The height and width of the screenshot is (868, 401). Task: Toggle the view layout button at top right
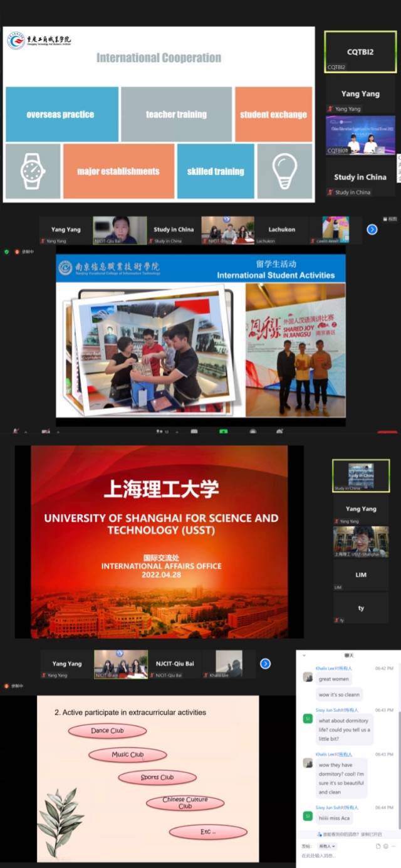(x=390, y=219)
